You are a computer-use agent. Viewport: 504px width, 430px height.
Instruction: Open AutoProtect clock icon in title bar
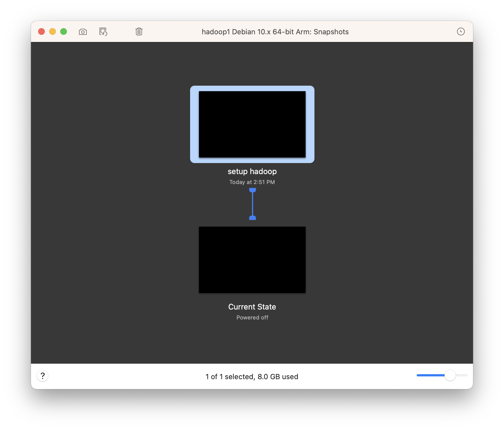point(461,32)
